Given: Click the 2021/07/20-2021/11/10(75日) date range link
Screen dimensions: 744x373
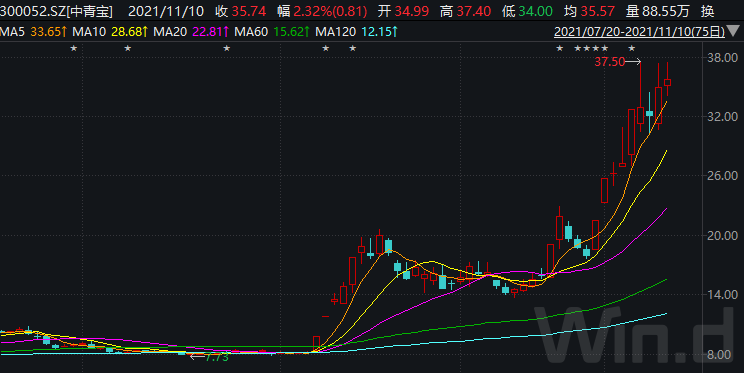Looking at the screenshot, I should tap(640, 32).
